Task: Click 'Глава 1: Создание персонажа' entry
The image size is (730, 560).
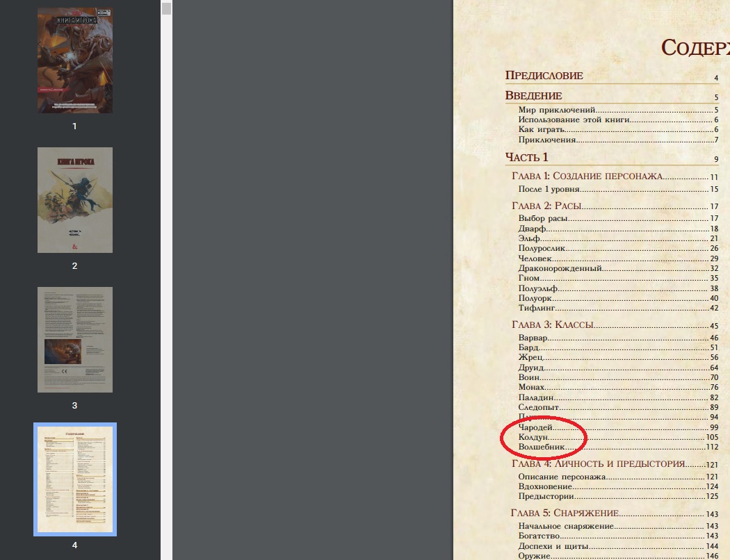Action: 587,176
